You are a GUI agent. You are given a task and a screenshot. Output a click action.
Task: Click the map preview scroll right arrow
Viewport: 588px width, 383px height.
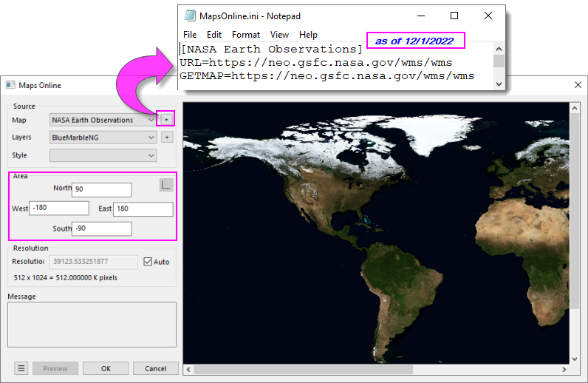coord(564,370)
